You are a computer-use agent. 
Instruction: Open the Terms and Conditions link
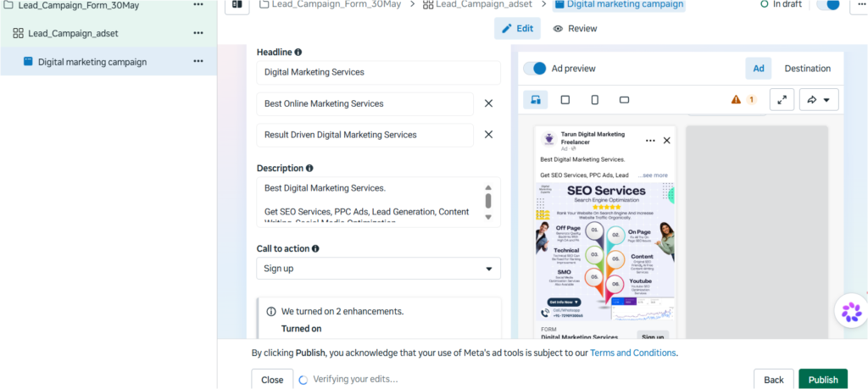point(632,353)
